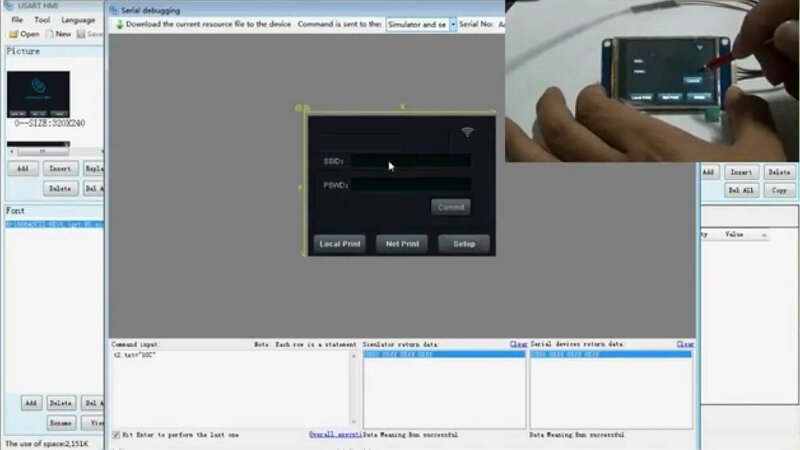Clear the Simulator return data
This screenshot has width=800, height=450.
[518, 344]
